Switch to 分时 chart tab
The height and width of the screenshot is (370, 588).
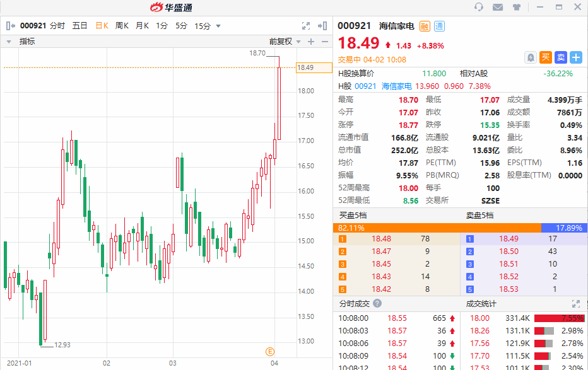point(57,26)
